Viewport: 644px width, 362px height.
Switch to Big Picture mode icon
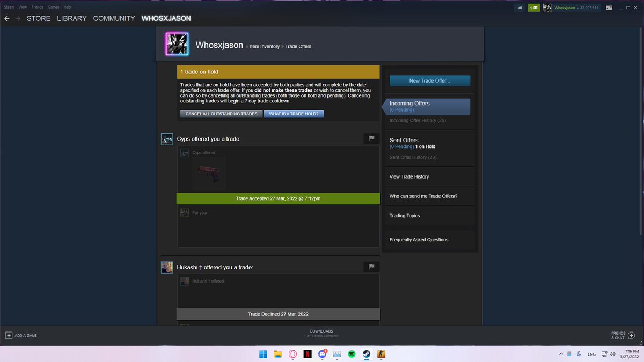609,8
